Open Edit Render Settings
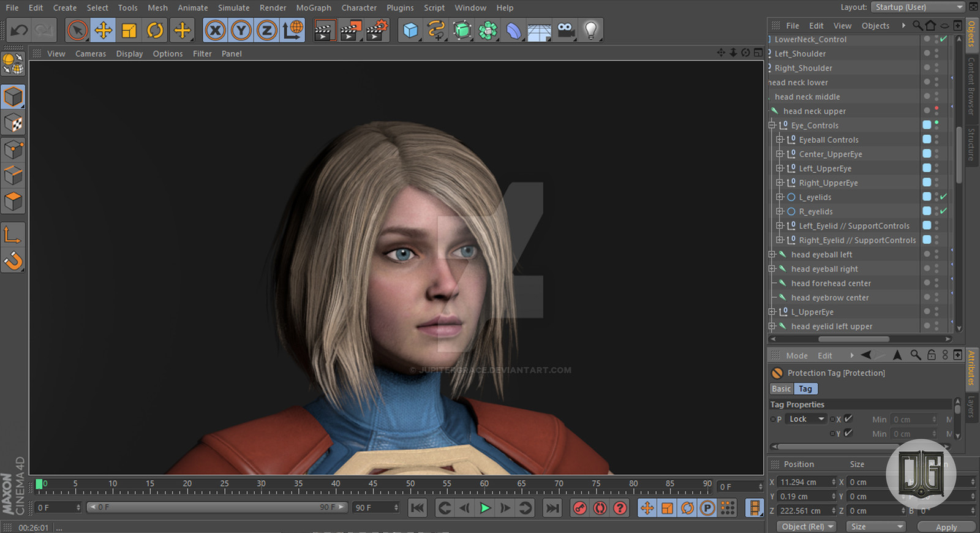This screenshot has width=980, height=533. pyautogui.click(x=377, y=30)
